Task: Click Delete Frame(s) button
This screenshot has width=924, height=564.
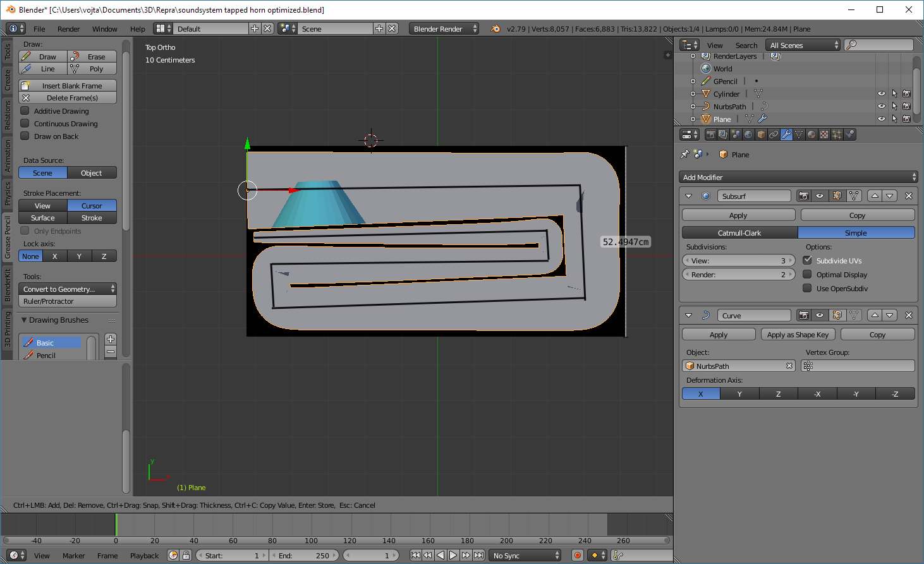Action: (x=68, y=97)
